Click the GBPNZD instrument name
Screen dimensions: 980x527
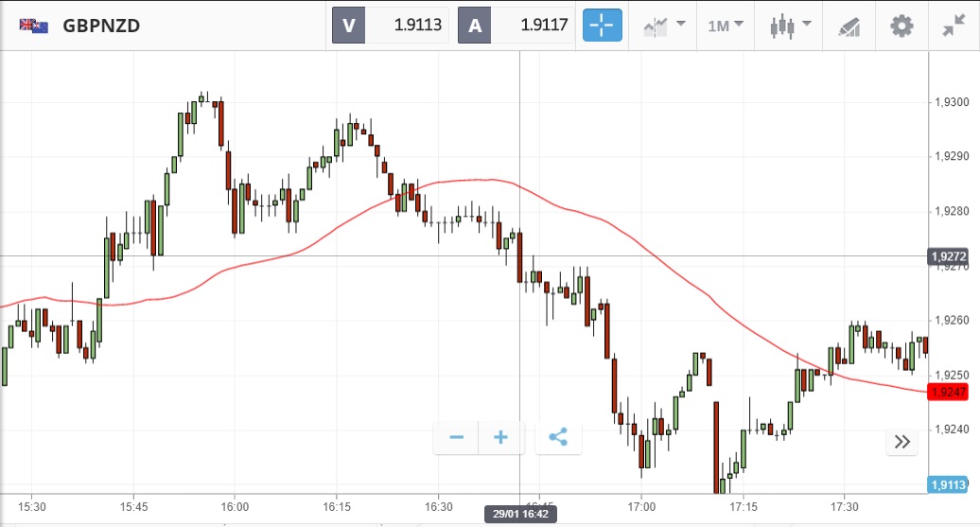click(x=101, y=26)
